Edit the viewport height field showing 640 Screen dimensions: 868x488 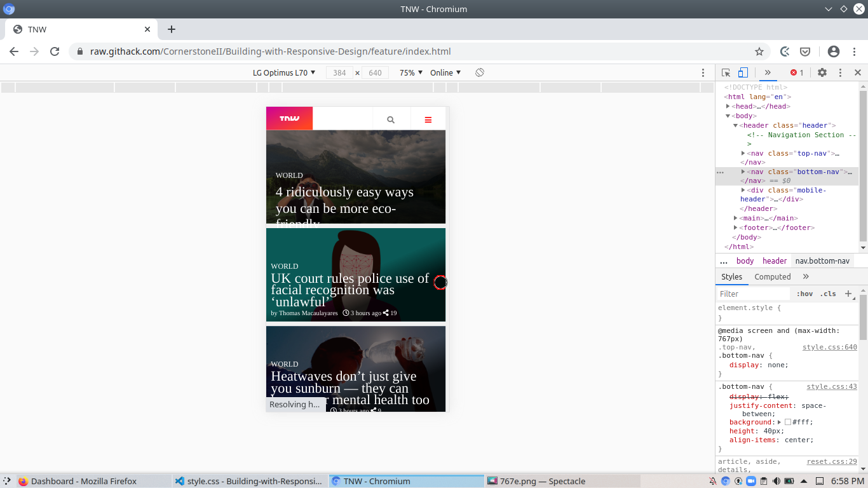(x=375, y=72)
